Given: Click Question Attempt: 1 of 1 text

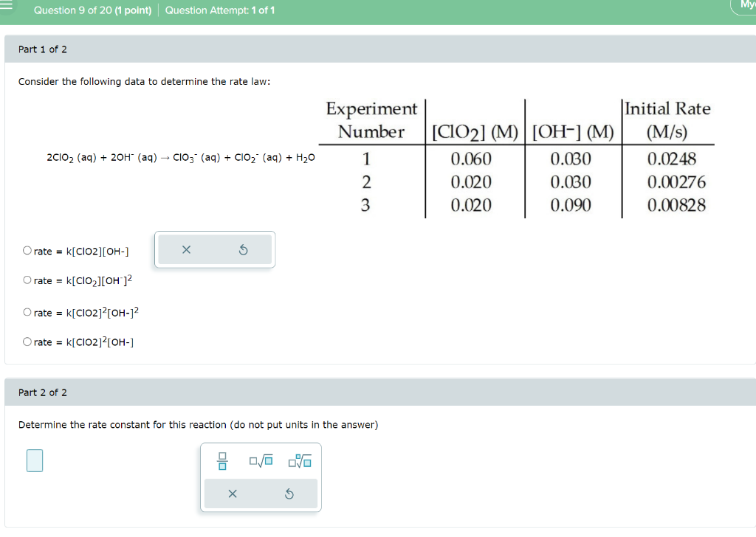Looking at the screenshot, I should tap(220, 10).
